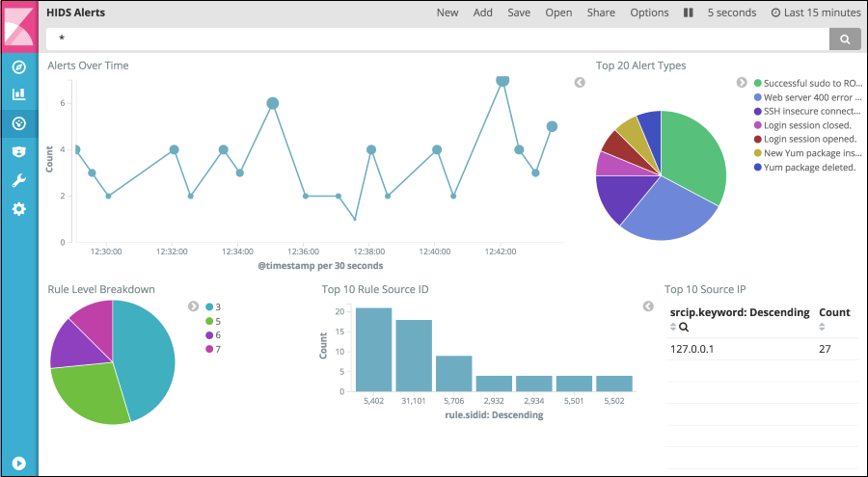
Task: Open the Discover compass icon in sidebar
Action: (18, 66)
